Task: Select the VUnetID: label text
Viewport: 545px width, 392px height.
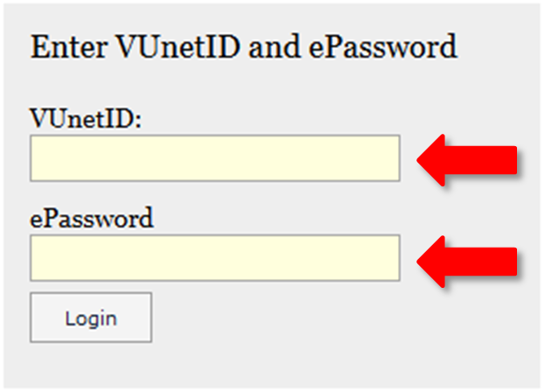Action: point(86,118)
